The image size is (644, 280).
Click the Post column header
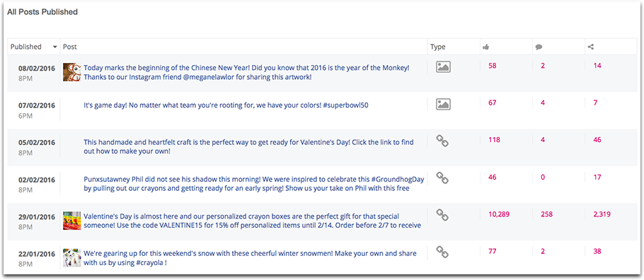coord(70,47)
